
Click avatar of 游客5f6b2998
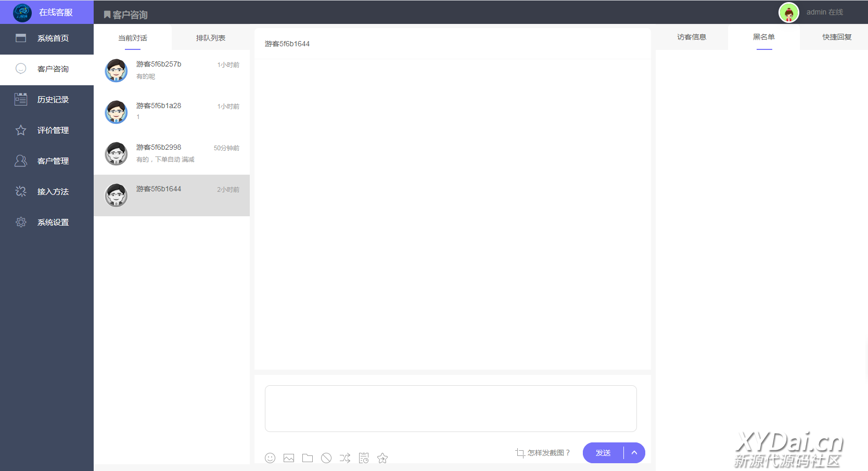click(x=116, y=153)
